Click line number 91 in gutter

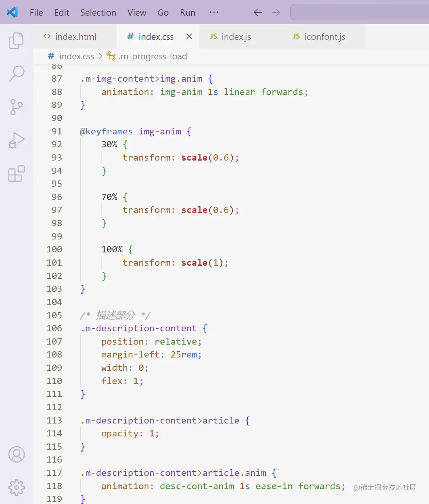point(57,131)
